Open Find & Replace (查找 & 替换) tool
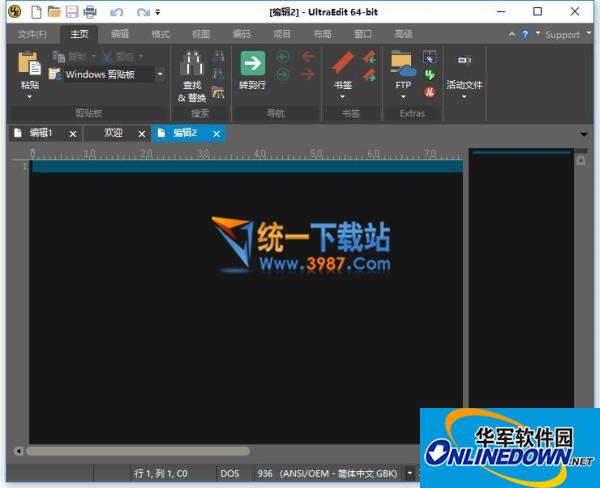The height and width of the screenshot is (488, 600). (x=191, y=67)
